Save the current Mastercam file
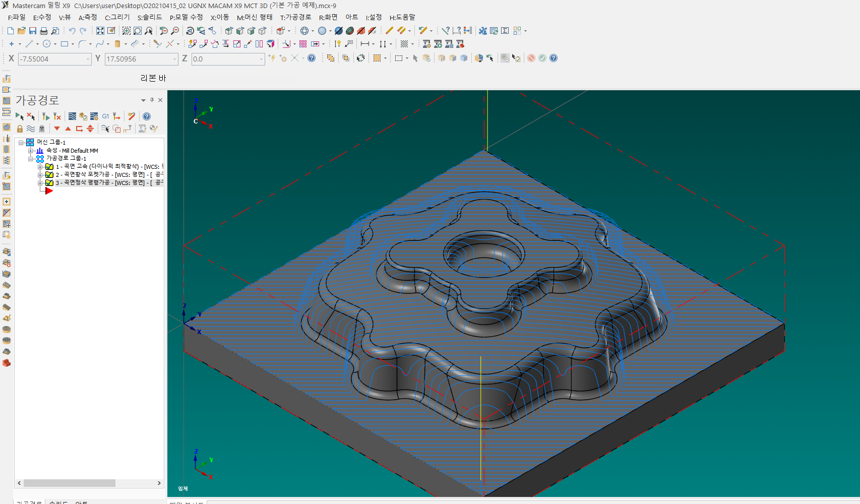 click(32, 31)
